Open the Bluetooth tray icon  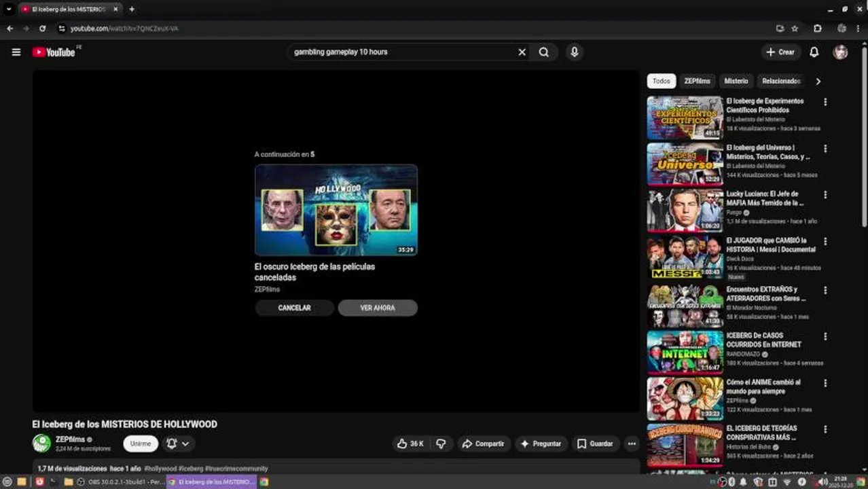732,482
